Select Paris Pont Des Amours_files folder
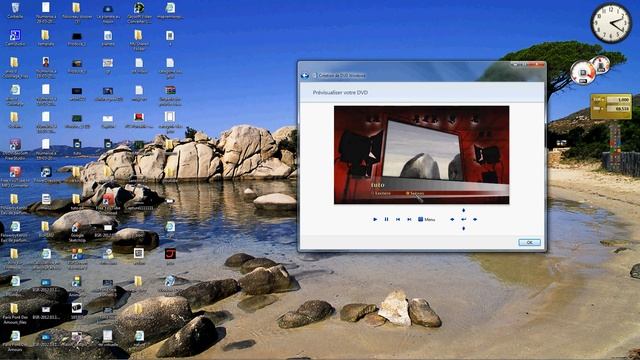The width and height of the screenshot is (640, 360). 15,314
